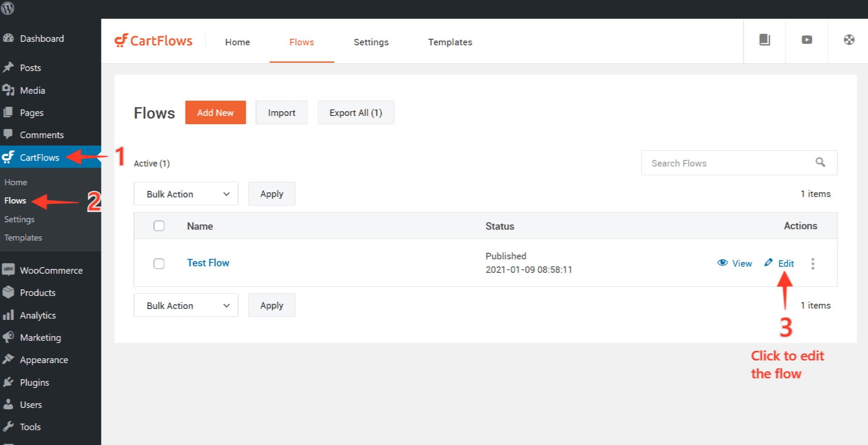Viewport: 868px width, 445px height.
Task: Open WooCommerce in the sidebar
Action: point(51,270)
